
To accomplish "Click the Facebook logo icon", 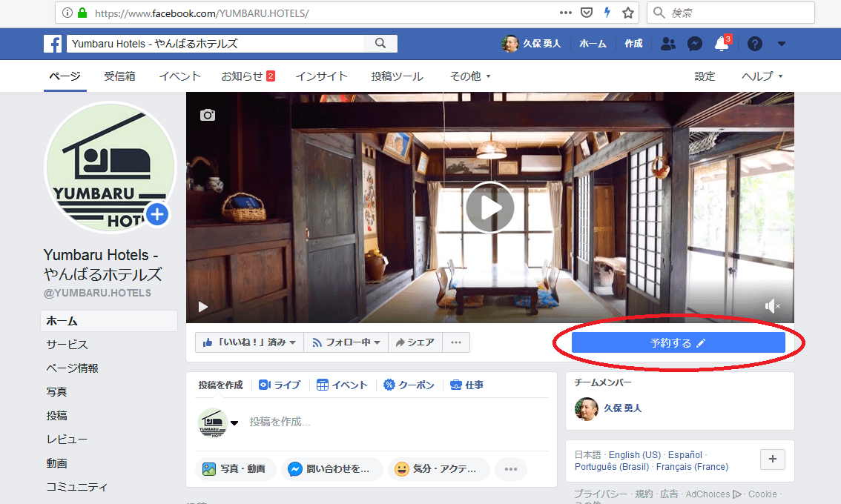I will 53,44.
